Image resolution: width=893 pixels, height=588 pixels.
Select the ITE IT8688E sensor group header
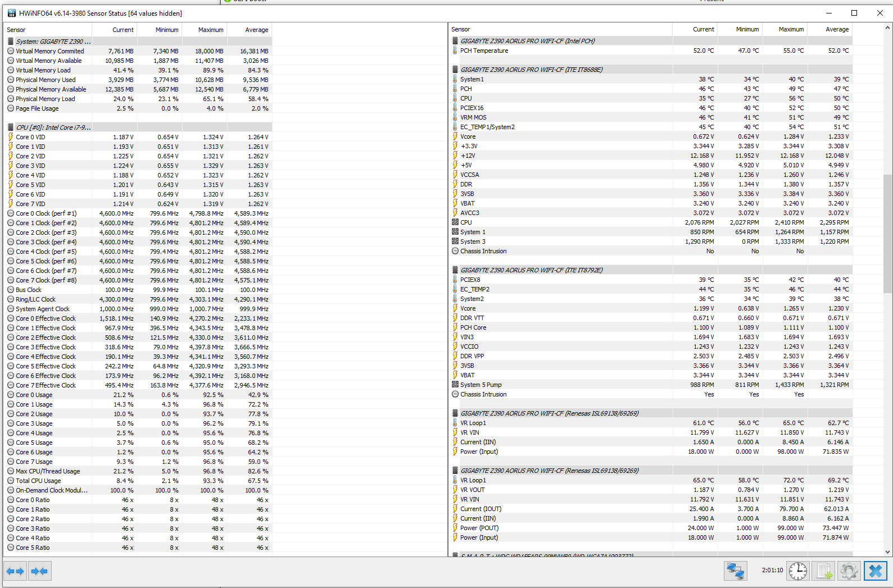pos(651,70)
